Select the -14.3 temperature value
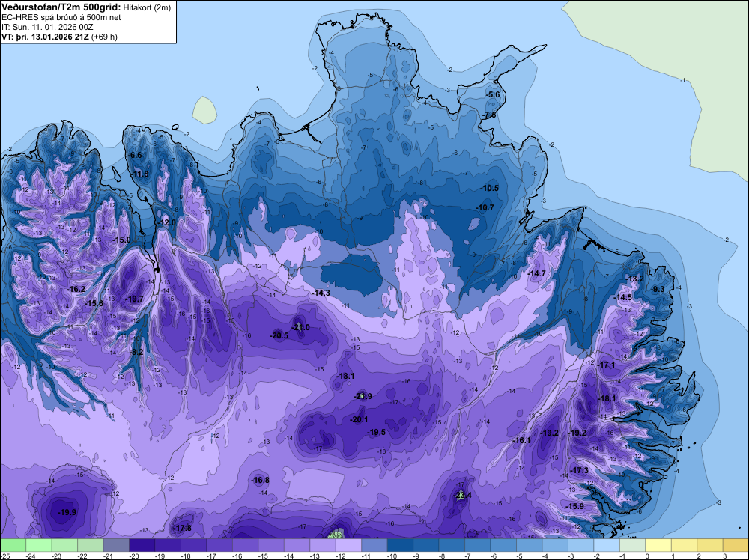749x560 pixels. (x=321, y=293)
